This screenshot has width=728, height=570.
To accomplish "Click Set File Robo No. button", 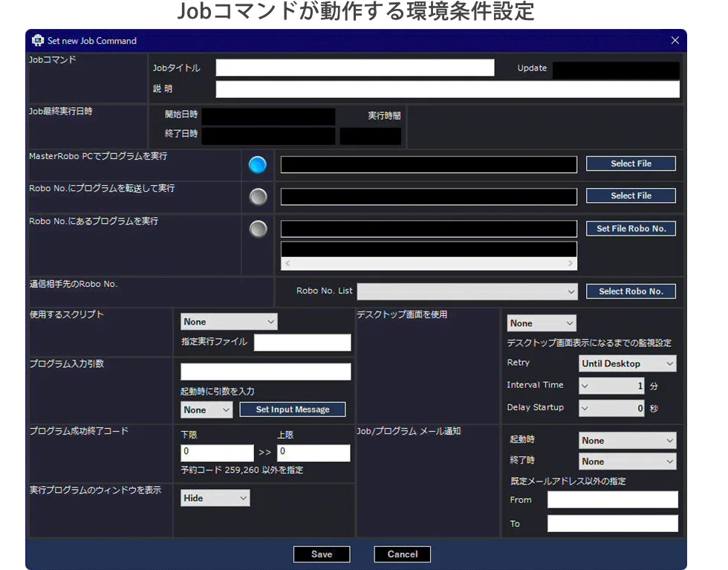I will (631, 229).
